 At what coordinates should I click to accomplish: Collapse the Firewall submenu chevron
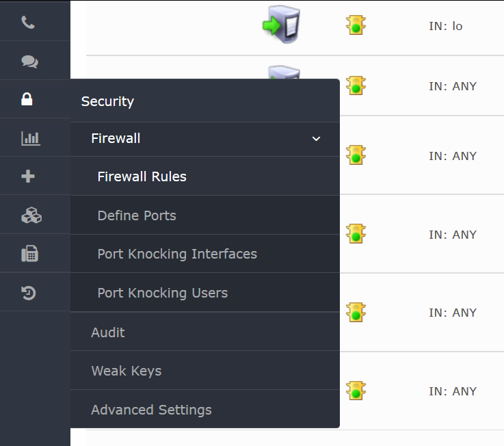tap(317, 139)
